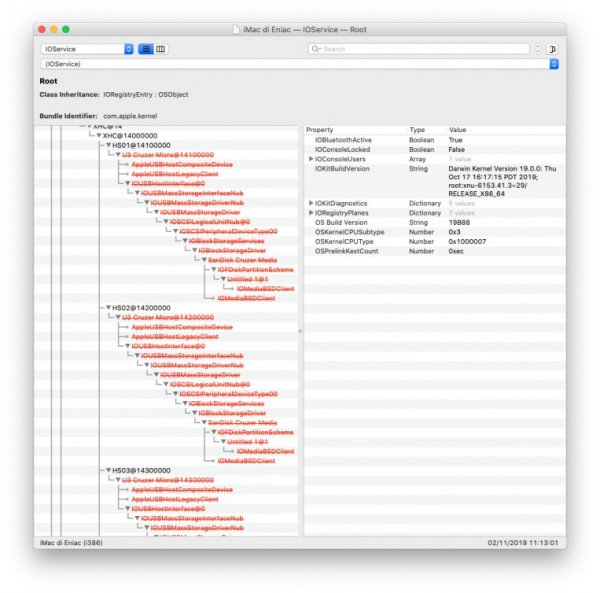This screenshot has width=600, height=593.
Task: Select the OS Build Version row
Action: coord(435,223)
